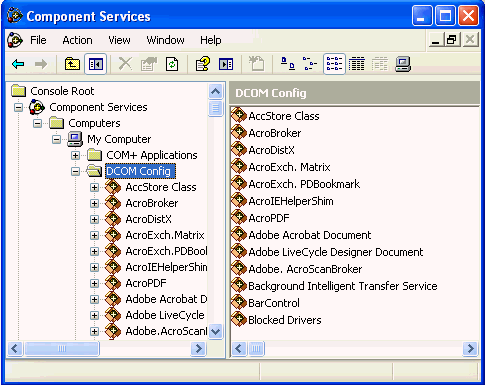Click right pane horizontal scroll left arrow
The width and height of the screenshot is (485, 385).
(x=239, y=349)
